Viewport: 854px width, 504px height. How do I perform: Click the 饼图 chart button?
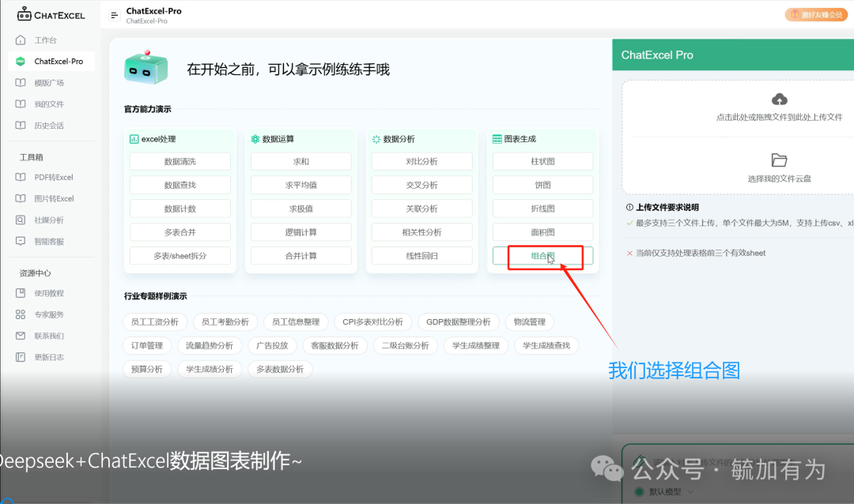pyautogui.click(x=543, y=185)
